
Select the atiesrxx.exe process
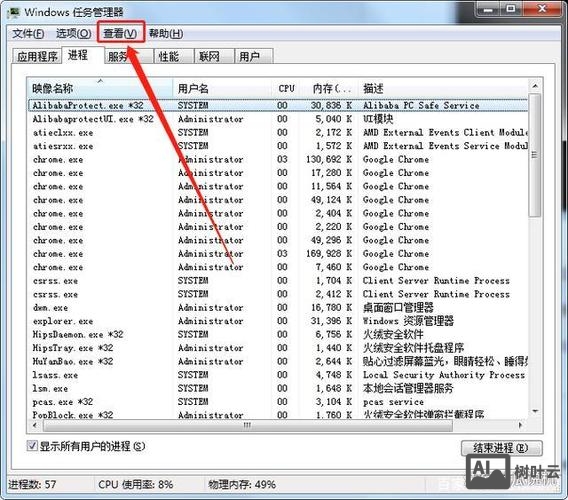278,146
